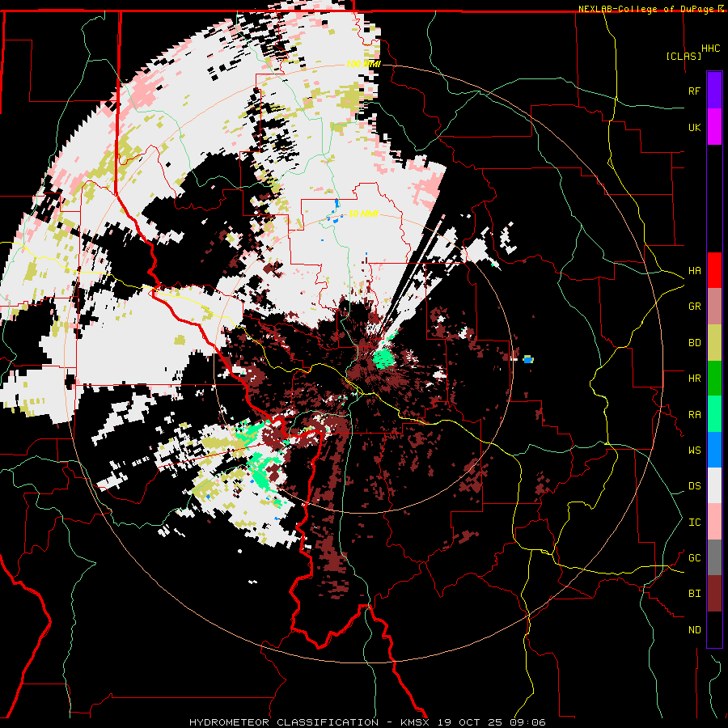
Task: Click the NEXLAB-College of DuPage credit text
Action: coord(645,9)
